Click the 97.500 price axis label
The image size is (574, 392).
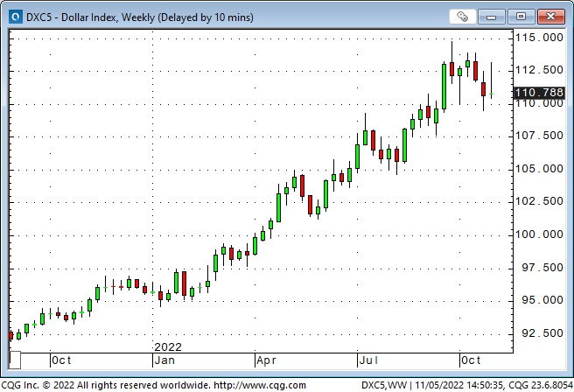[x=542, y=268]
